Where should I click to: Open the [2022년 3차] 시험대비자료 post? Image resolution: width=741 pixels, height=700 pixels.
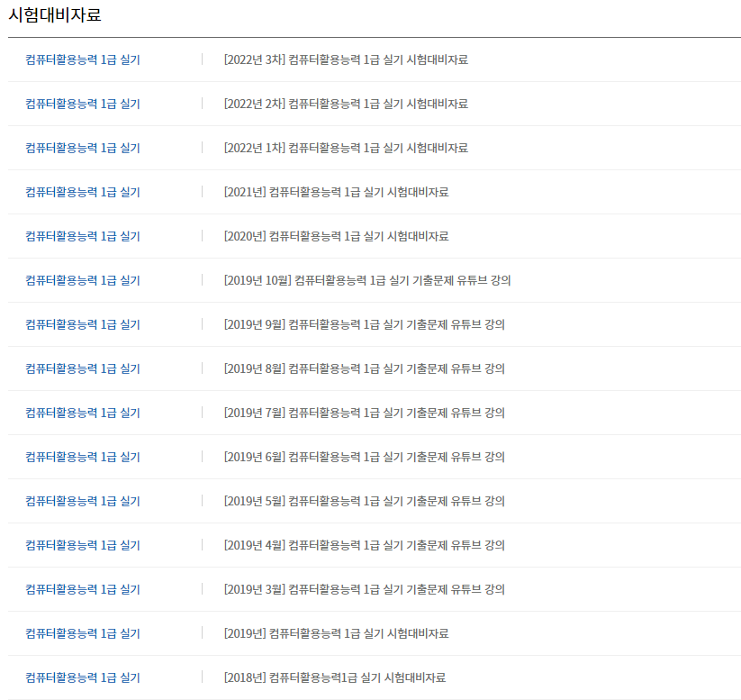pos(346,60)
